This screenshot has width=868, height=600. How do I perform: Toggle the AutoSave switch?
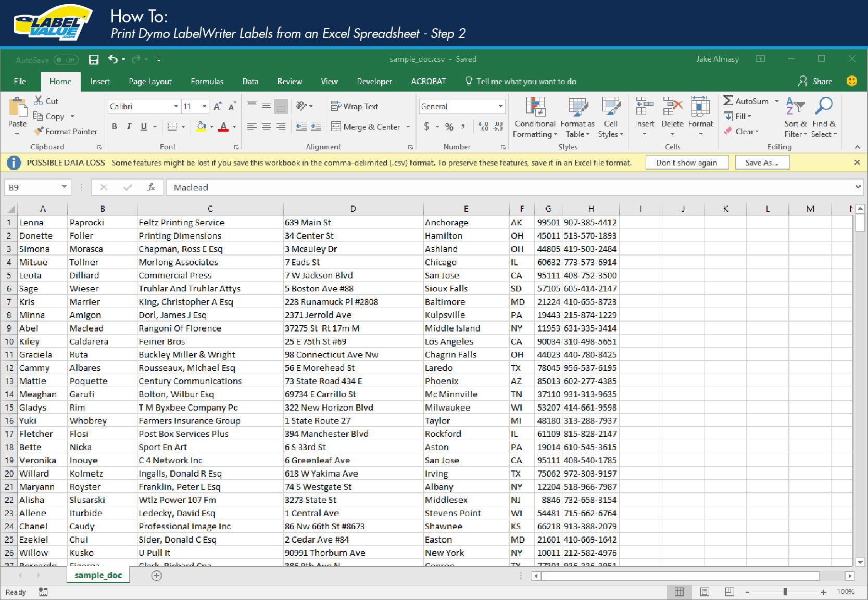click(x=66, y=60)
